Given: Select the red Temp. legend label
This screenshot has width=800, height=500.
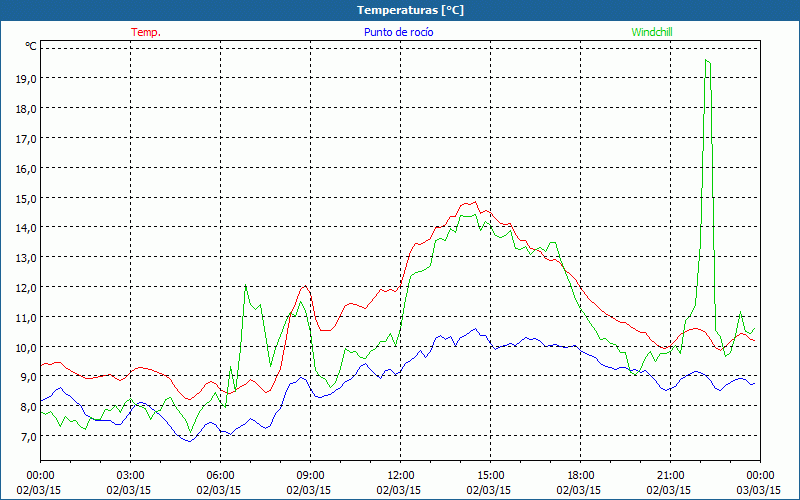Looking at the screenshot, I should 146,32.
